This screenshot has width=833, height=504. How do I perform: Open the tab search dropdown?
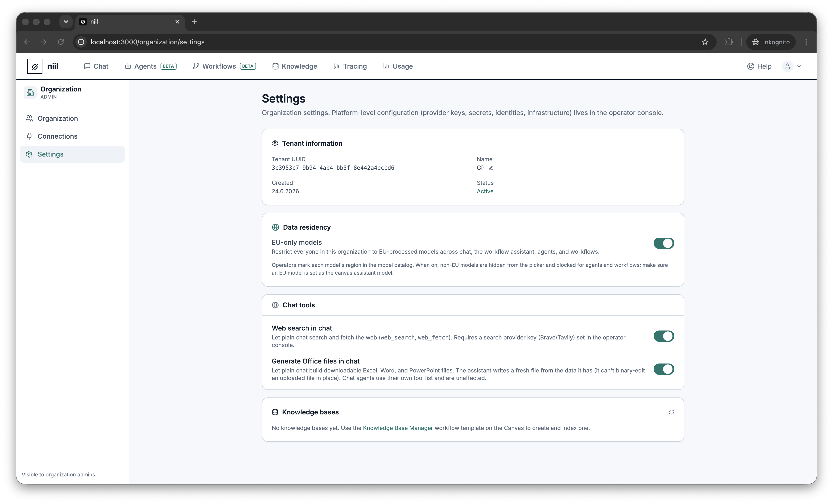[66, 22]
